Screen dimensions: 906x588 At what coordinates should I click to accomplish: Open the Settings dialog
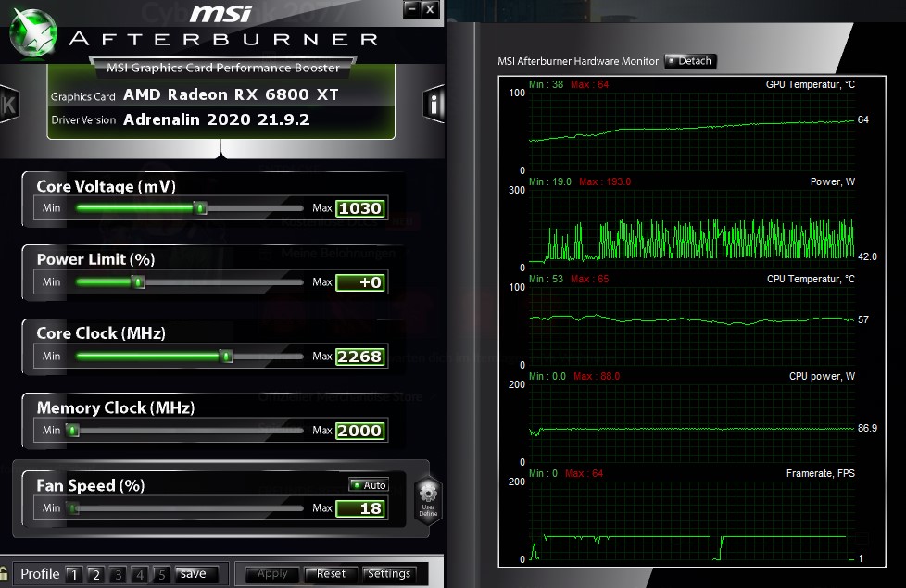[389, 574]
